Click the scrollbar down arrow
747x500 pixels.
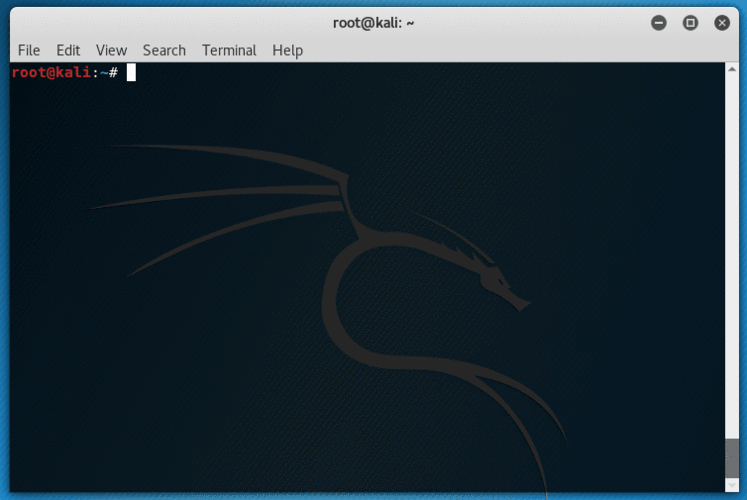732,485
